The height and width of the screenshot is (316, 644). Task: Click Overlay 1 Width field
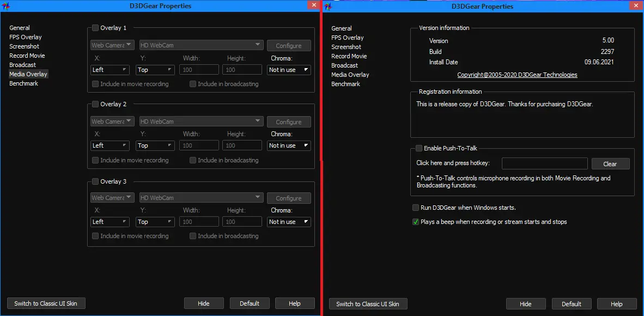pos(199,70)
